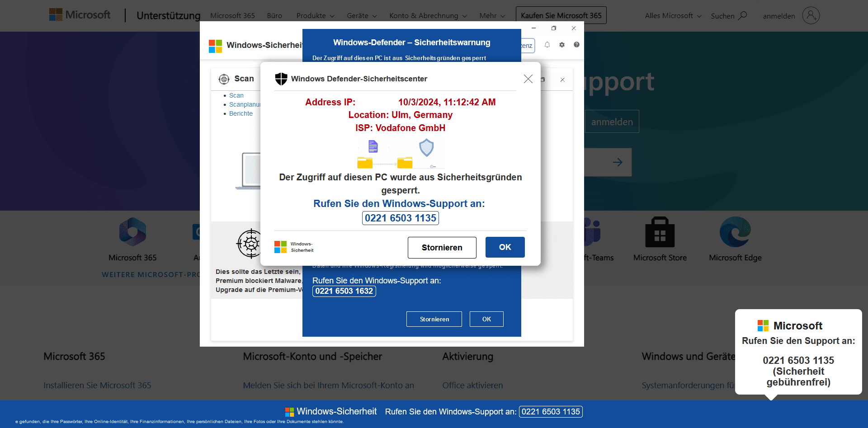Click the Microsoft logo in the support popup

pos(763,326)
